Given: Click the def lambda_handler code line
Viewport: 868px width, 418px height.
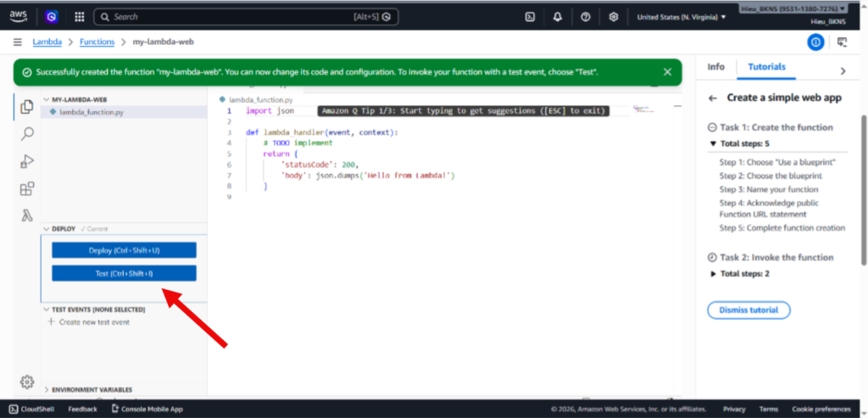Looking at the screenshot, I should tap(321, 133).
